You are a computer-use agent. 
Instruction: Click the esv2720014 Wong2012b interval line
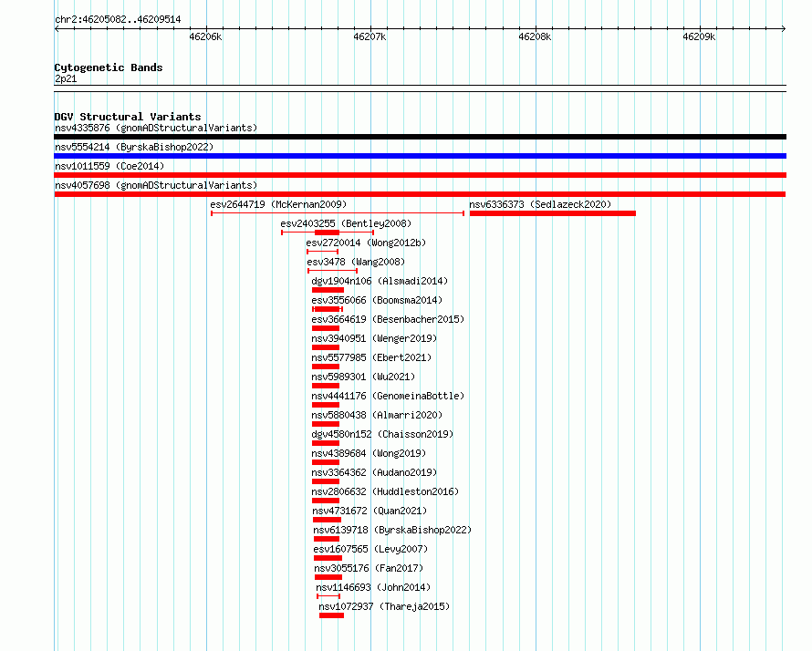coord(323,252)
